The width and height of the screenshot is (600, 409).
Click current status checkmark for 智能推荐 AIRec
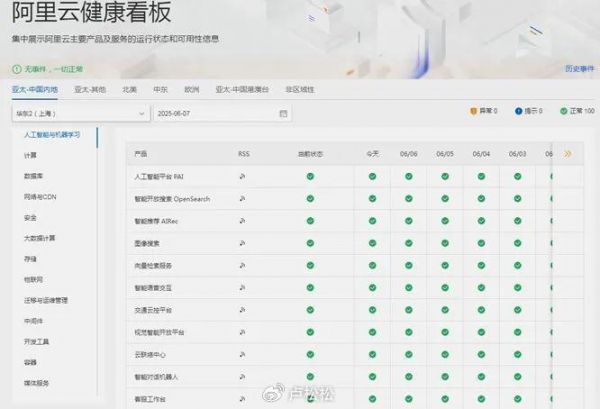pyautogui.click(x=310, y=220)
